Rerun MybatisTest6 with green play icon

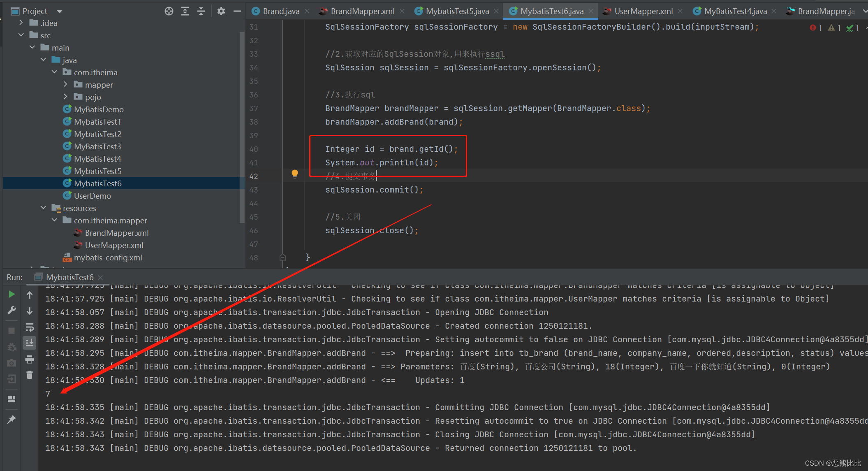(x=12, y=294)
